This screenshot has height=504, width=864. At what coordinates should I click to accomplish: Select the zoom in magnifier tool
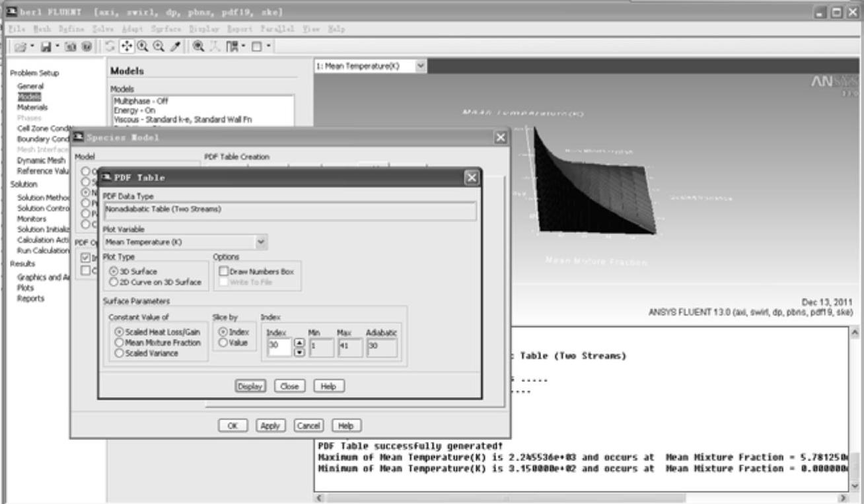[x=143, y=46]
